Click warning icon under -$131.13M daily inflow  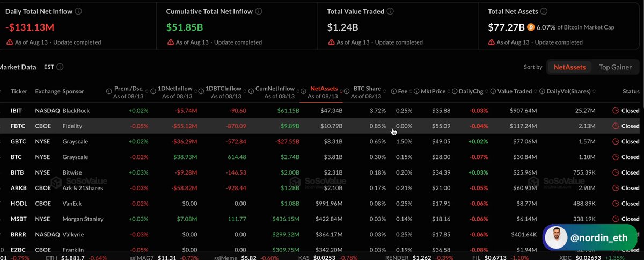pyautogui.click(x=10, y=42)
